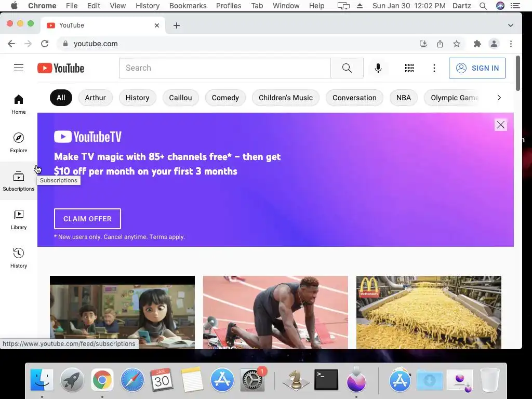The image size is (532, 399).
Task: Open the Chrome menu in the menu bar
Action: pyautogui.click(x=42, y=6)
